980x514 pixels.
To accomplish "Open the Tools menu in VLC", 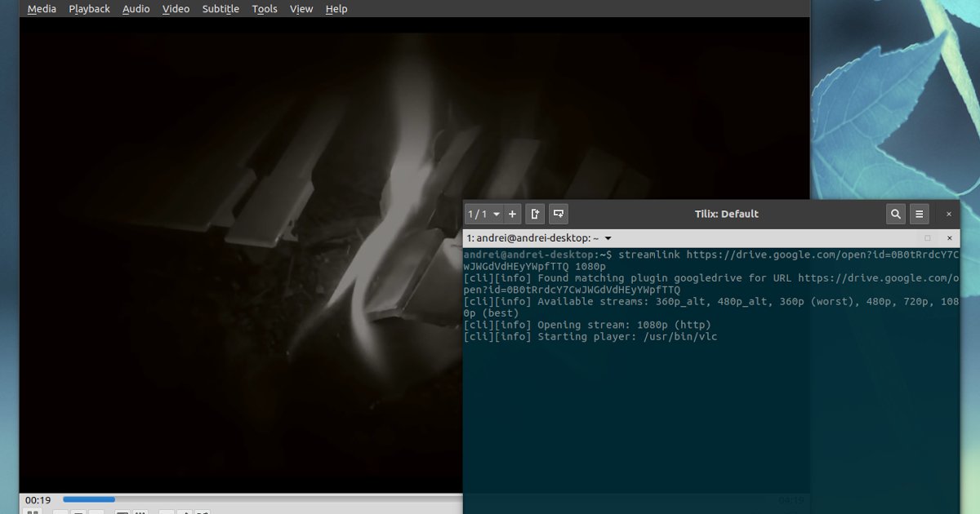I will (x=265, y=9).
